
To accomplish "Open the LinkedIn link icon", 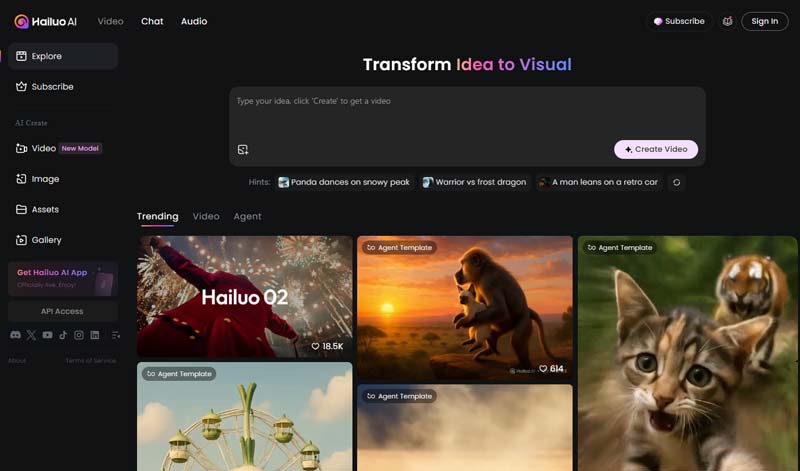I will 95,335.
